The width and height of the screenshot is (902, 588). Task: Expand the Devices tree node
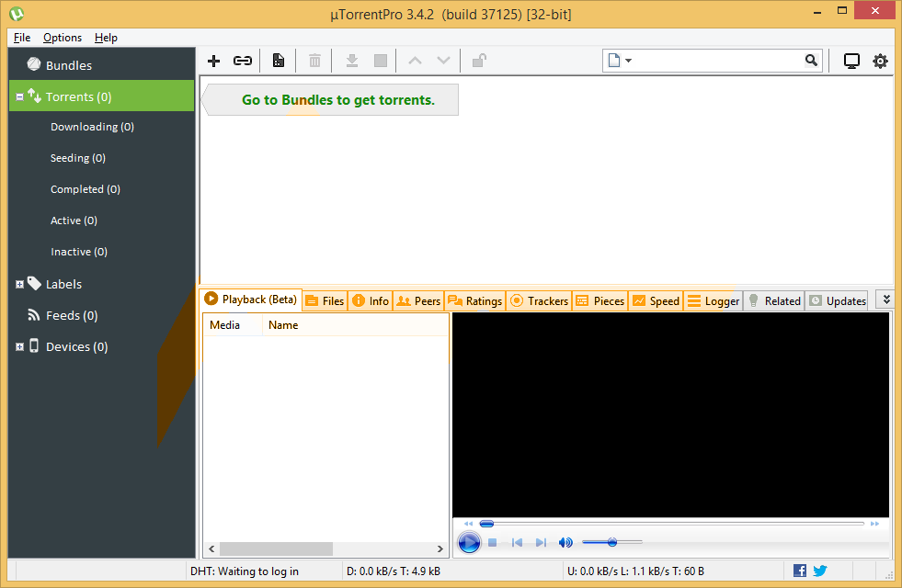(19, 346)
